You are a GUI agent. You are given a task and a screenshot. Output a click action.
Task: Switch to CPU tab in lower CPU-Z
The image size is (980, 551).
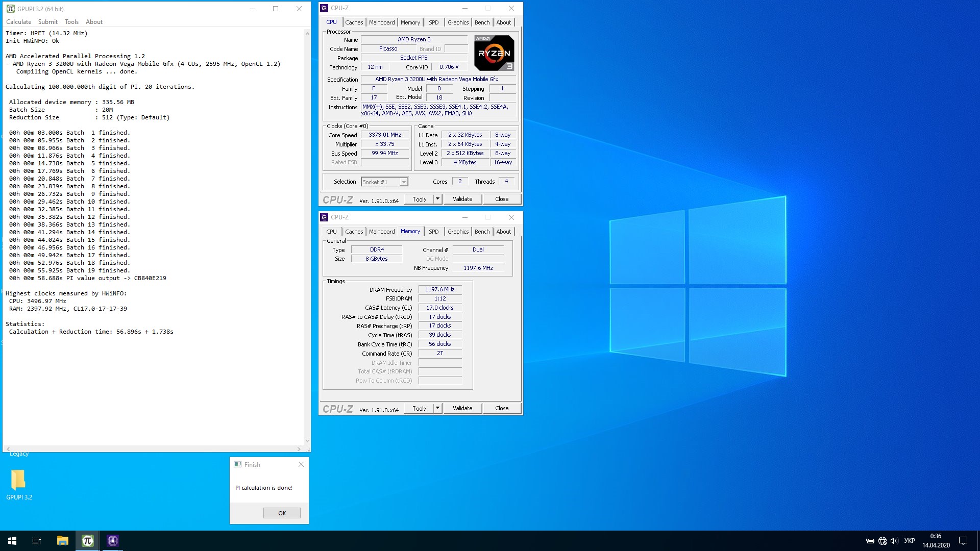click(331, 232)
